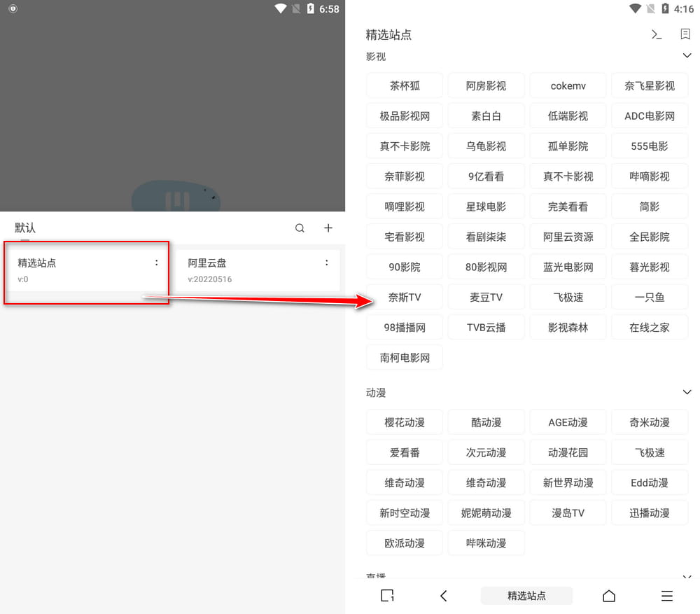700x614 pixels.
Task: Tap the home icon in the bottom bar
Action: [x=608, y=596]
